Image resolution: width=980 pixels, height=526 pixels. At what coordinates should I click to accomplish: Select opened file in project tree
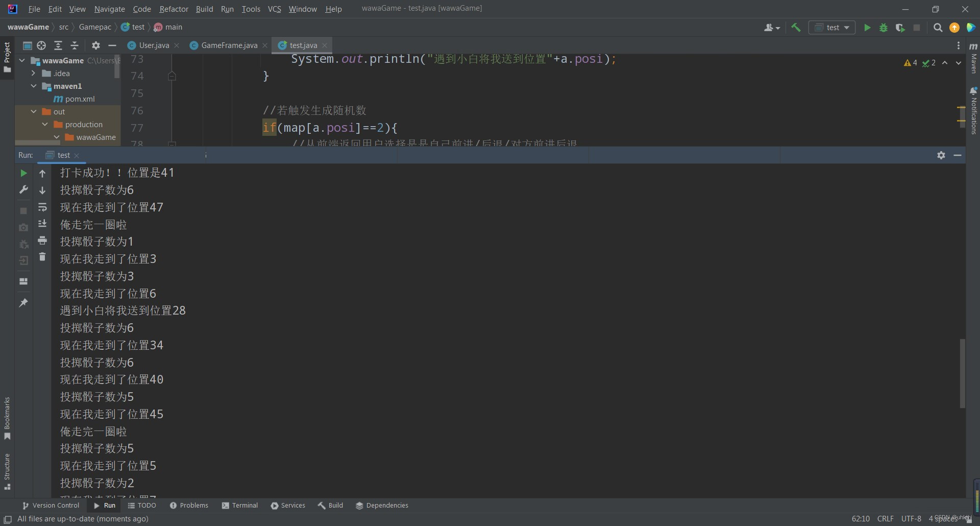point(42,45)
